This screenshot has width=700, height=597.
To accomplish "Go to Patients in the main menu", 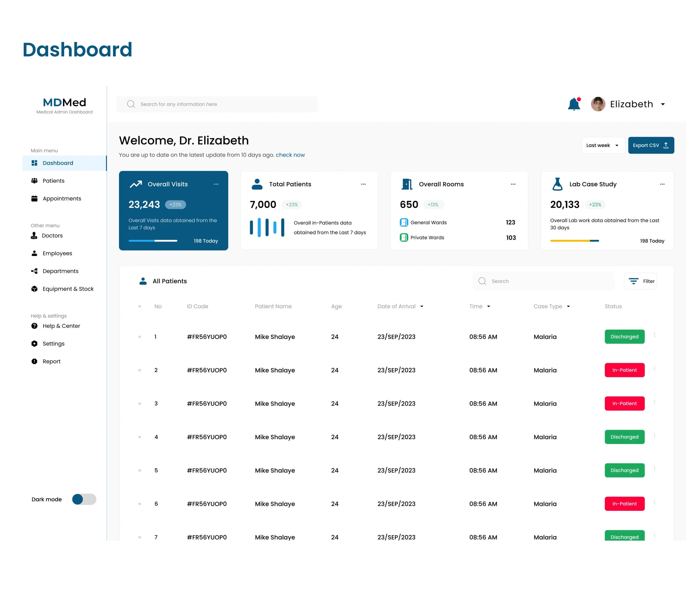I will pyautogui.click(x=53, y=181).
